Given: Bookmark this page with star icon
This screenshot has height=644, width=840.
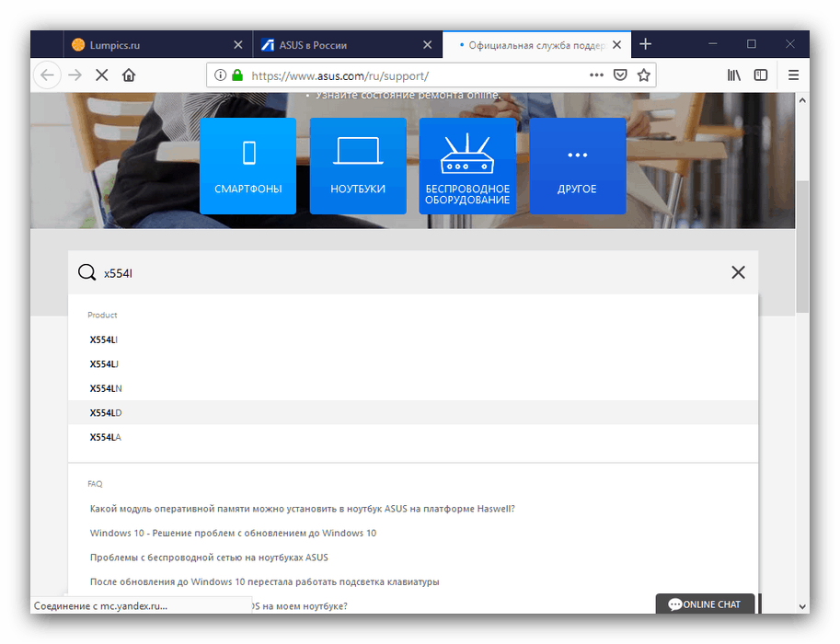Looking at the screenshot, I should pos(643,75).
